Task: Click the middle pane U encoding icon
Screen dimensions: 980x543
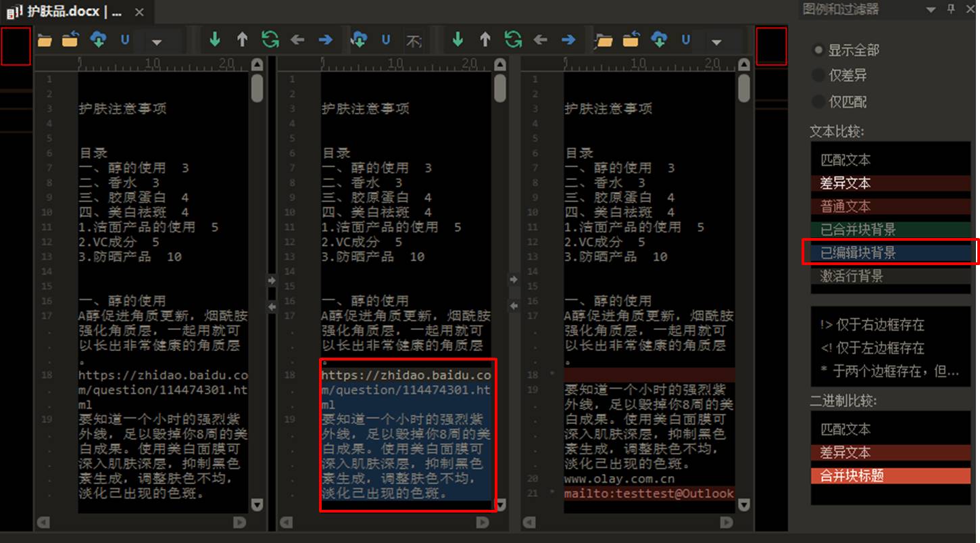Action: coord(386,41)
